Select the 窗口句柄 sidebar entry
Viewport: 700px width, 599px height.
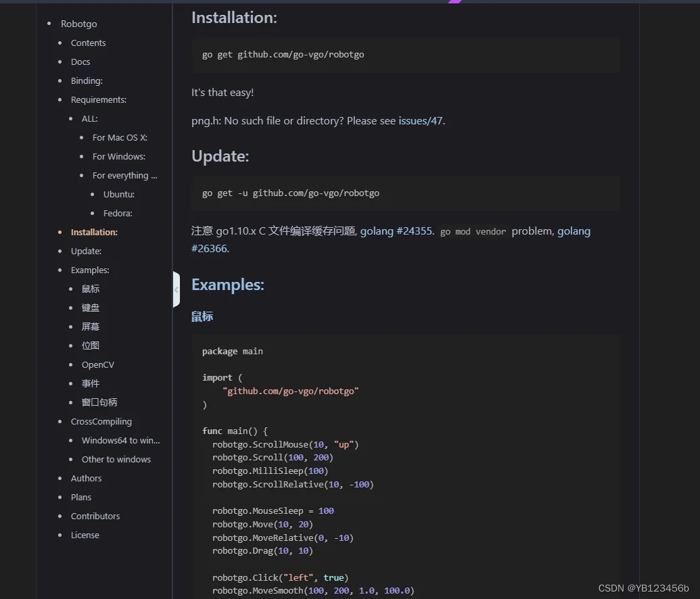(99, 403)
